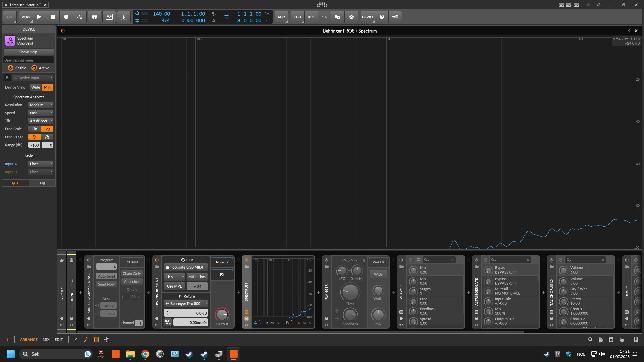Image resolution: width=644 pixels, height=362 pixels.
Task: Click the delete X icon in Edit toolbar
Action: click(x=351, y=17)
